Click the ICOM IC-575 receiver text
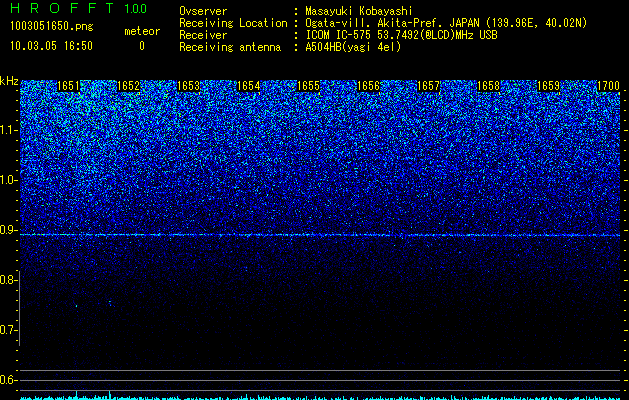 (401, 35)
